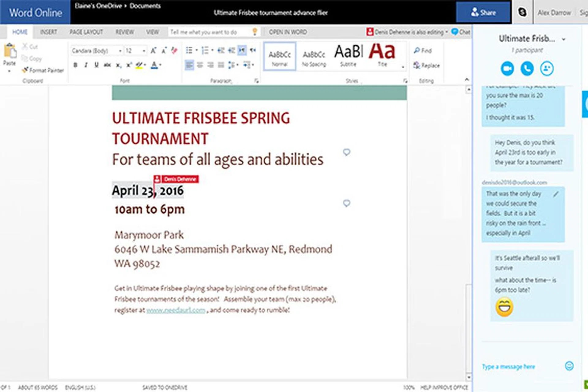Image resolution: width=588 pixels, height=392 pixels.
Task: Start a Skype video call
Action: (x=507, y=69)
